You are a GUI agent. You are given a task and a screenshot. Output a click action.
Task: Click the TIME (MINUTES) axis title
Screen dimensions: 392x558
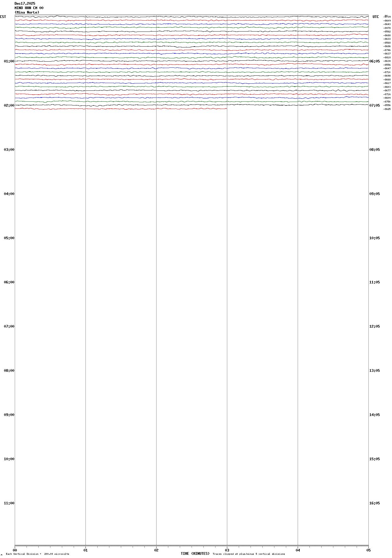coord(195,554)
